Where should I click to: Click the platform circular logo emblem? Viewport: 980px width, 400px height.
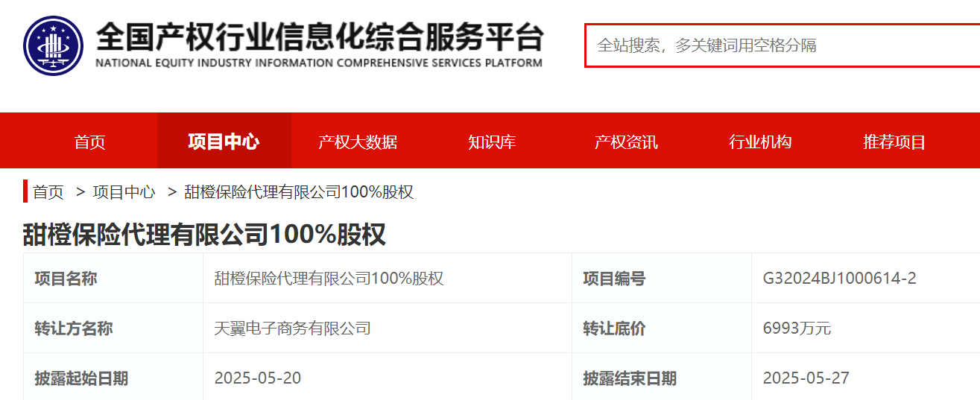[x=53, y=45]
